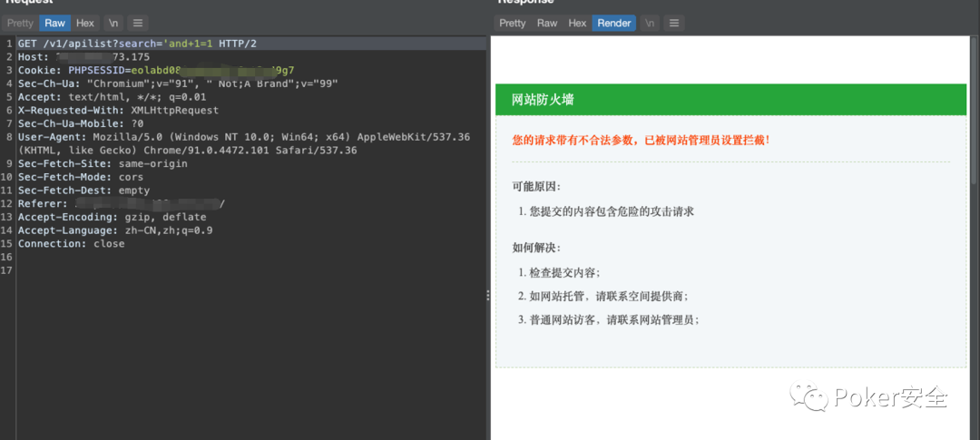Click the Sec-Ch-Ua-Mobile: ?0 line
The width and height of the screenshot is (980, 440).
[x=81, y=123]
